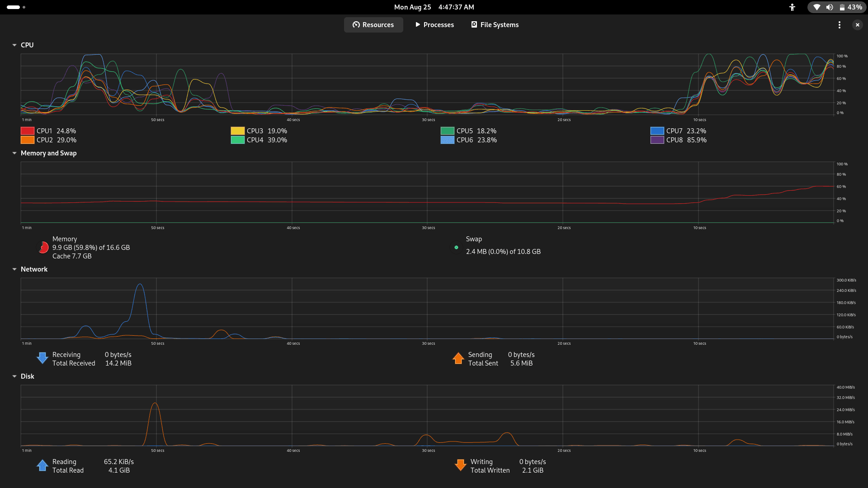Click the Memory pie chart icon
Screen dimensions: 868x488
pyautogui.click(x=43, y=248)
